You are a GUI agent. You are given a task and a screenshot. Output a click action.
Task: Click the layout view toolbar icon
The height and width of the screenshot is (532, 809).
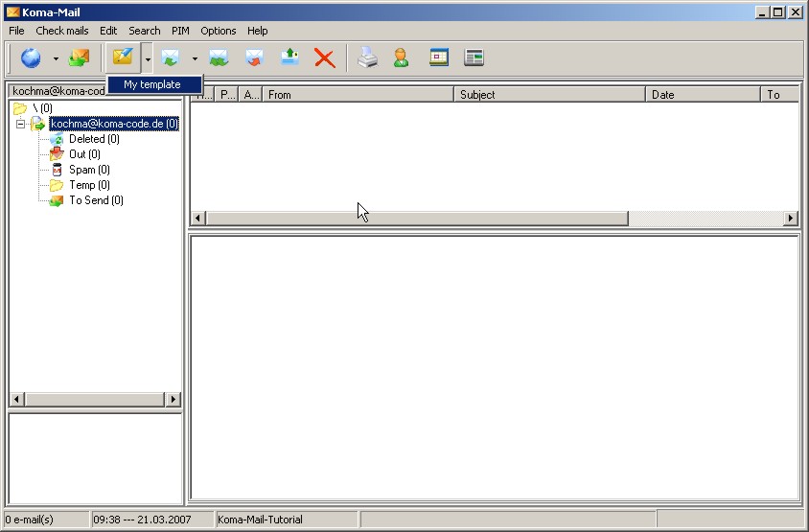pyautogui.click(x=474, y=58)
